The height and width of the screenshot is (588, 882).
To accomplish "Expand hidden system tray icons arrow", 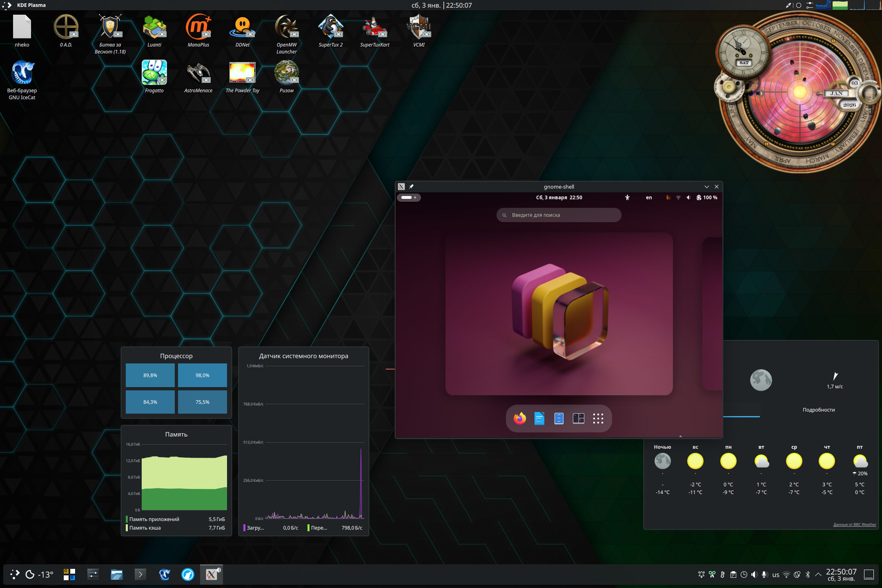I will pyautogui.click(x=818, y=575).
